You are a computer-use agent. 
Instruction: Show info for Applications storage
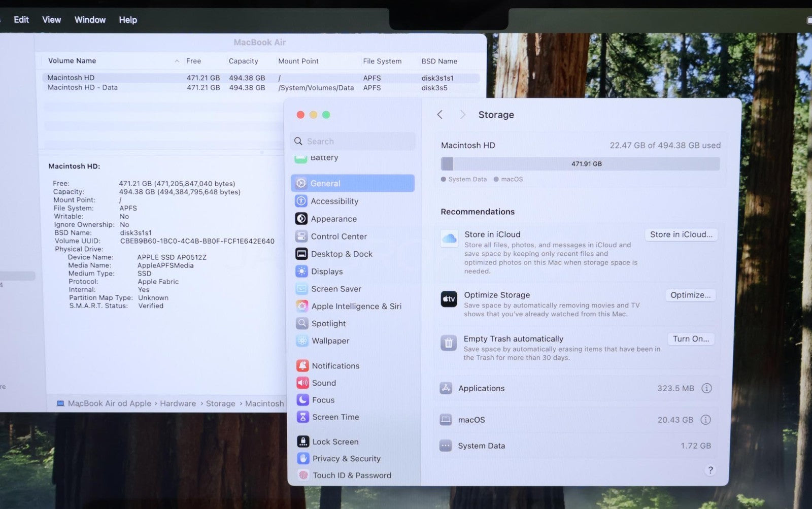coord(706,388)
